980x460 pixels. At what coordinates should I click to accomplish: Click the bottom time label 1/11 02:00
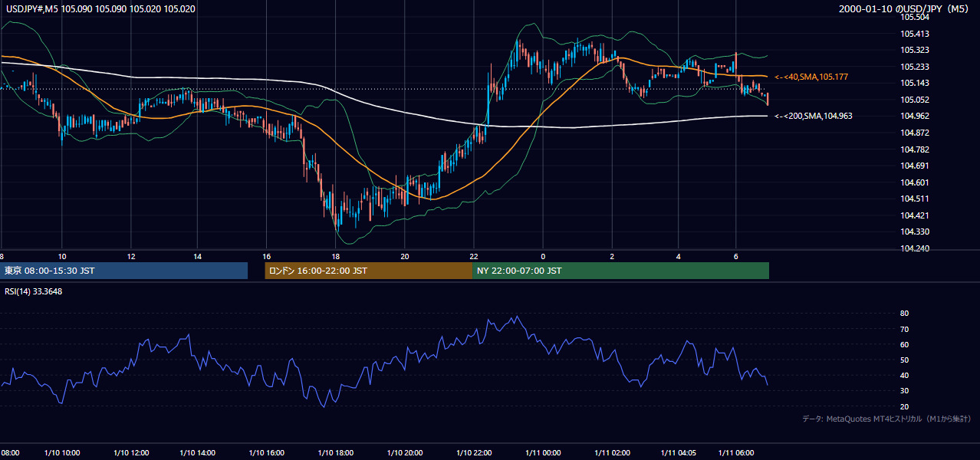pyautogui.click(x=612, y=452)
